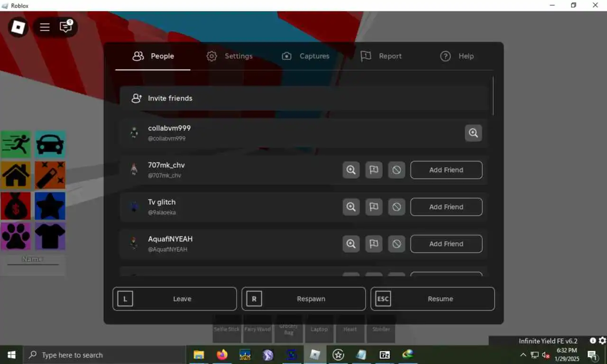
Task: Report player 707mk_chv with flag icon
Action: pos(374,170)
